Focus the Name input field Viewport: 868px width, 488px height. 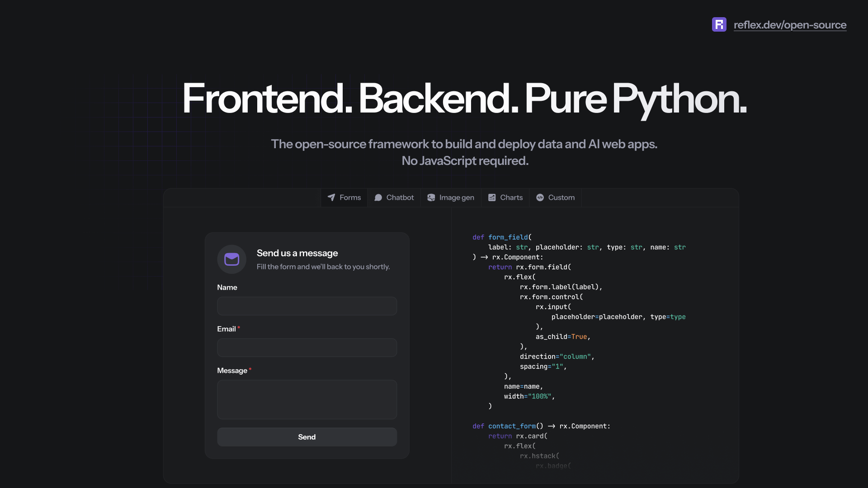[x=307, y=306]
